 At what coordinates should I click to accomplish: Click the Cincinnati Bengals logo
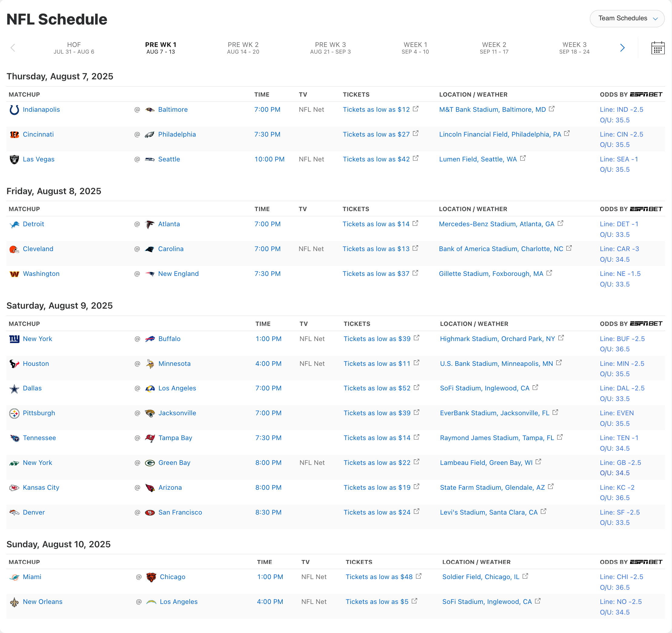tap(14, 134)
